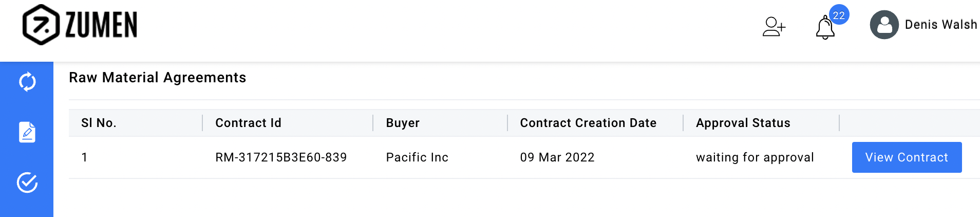Click the 09 Mar 2022 date cell
The image size is (980, 217).
coord(557,157)
